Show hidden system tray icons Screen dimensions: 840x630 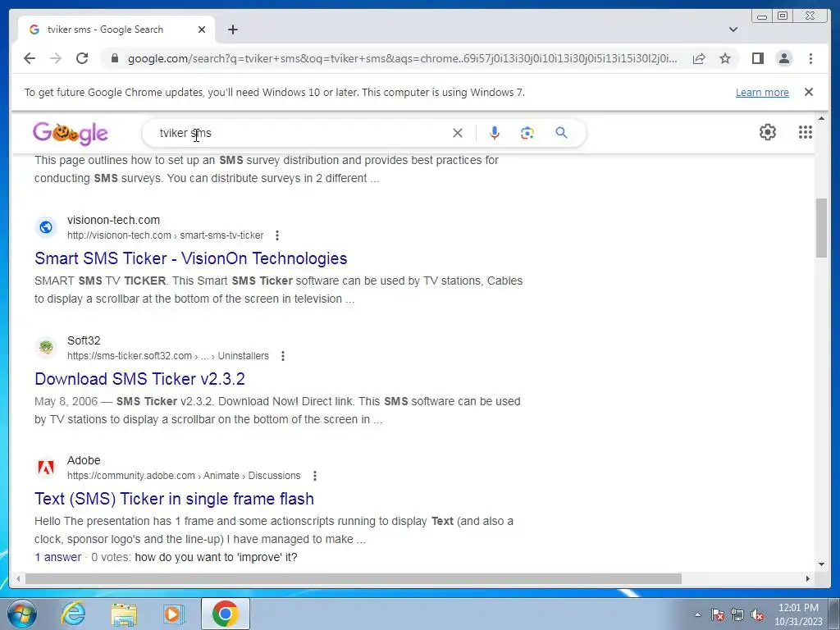[697, 614]
